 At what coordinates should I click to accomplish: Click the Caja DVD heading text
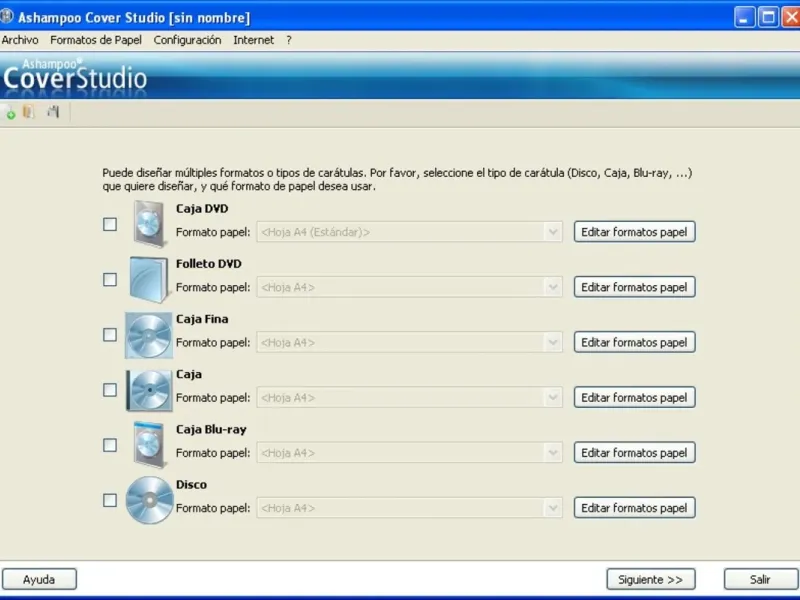point(202,209)
